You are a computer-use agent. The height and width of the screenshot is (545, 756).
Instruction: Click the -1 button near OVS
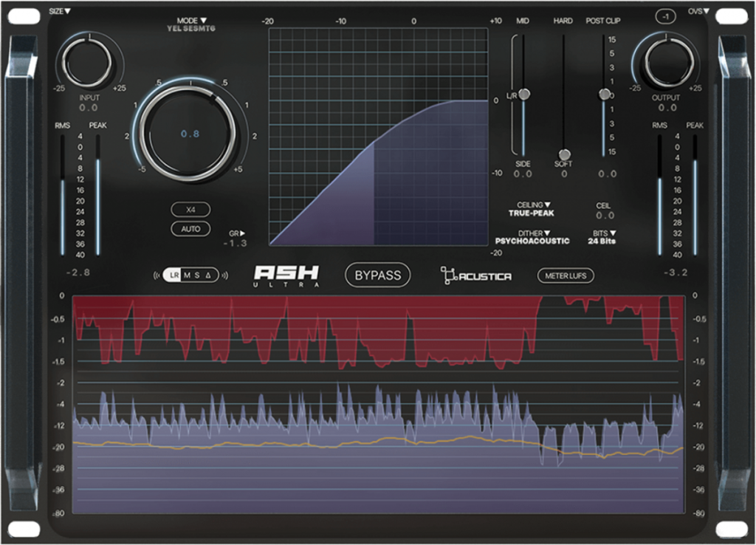click(665, 17)
